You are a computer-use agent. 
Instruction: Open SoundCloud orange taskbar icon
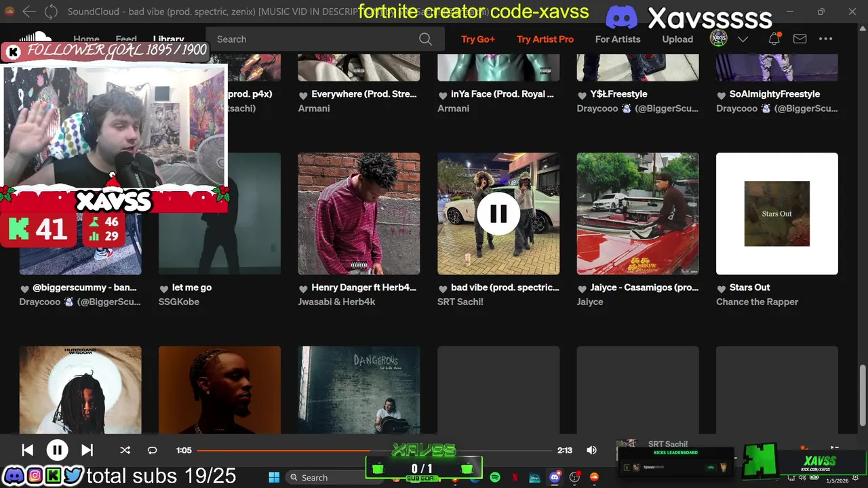(x=595, y=477)
